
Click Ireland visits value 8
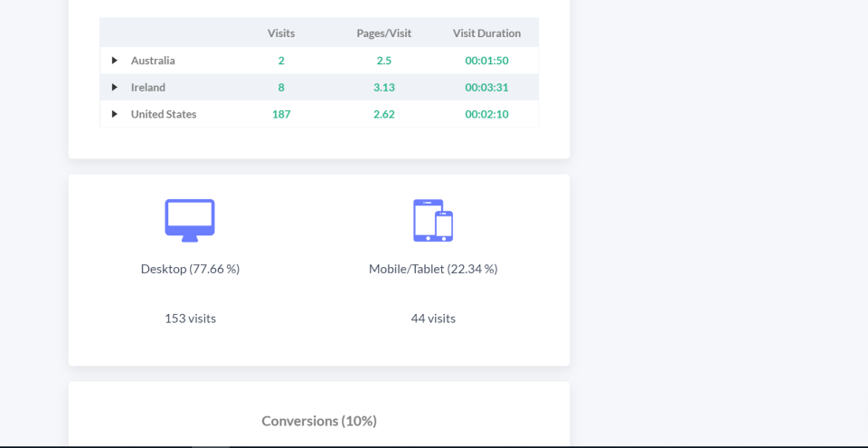coord(281,88)
